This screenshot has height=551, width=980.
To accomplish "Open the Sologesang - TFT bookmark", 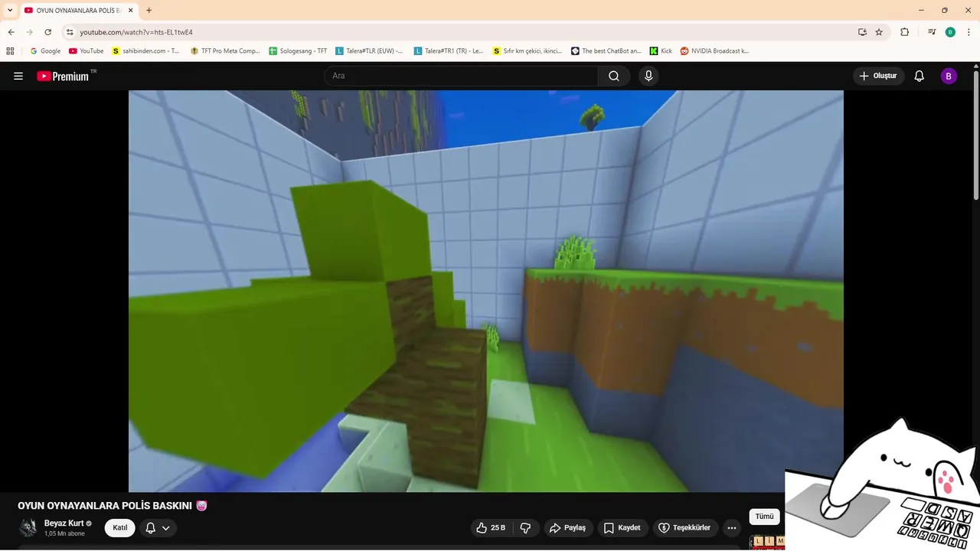I will click(x=298, y=51).
